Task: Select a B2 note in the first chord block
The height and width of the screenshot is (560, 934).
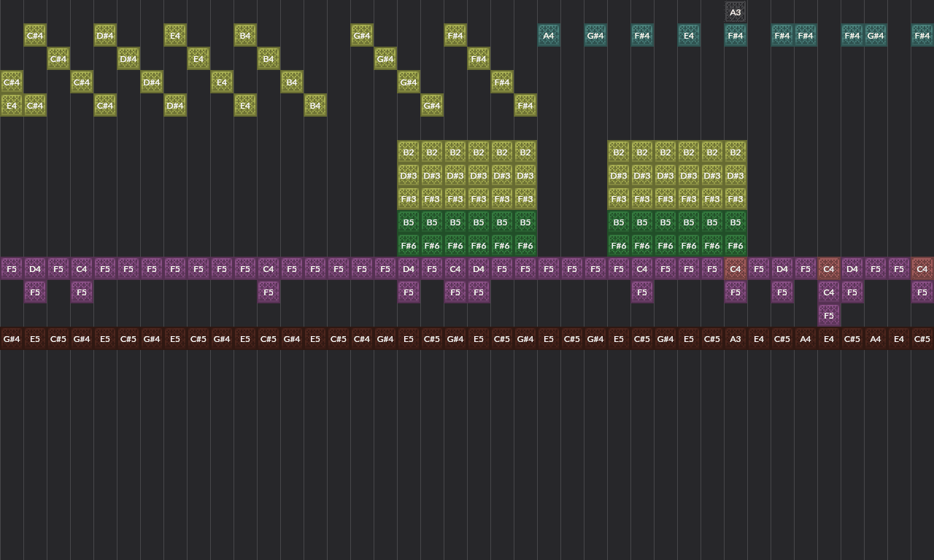Action: [409, 152]
